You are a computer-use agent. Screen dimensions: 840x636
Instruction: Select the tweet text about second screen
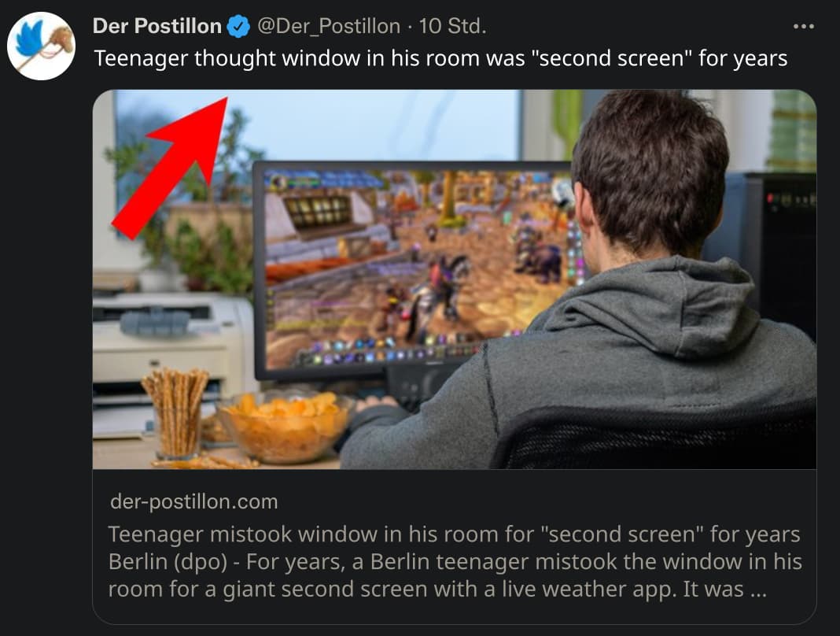[x=441, y=58]
